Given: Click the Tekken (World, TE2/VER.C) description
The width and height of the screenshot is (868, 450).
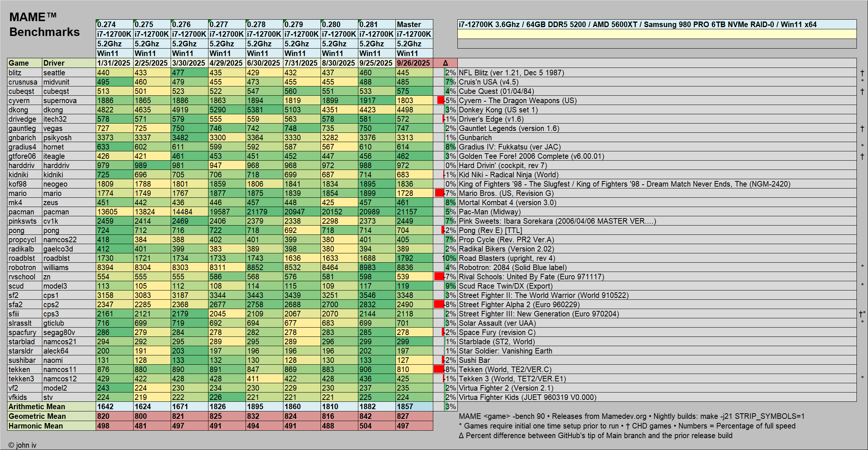Looking at the screenshot, I should (x=505, y=369).
